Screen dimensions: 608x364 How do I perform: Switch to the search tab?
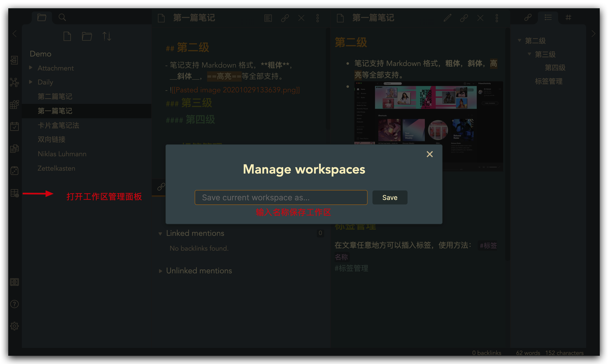[x=62, y=17]
